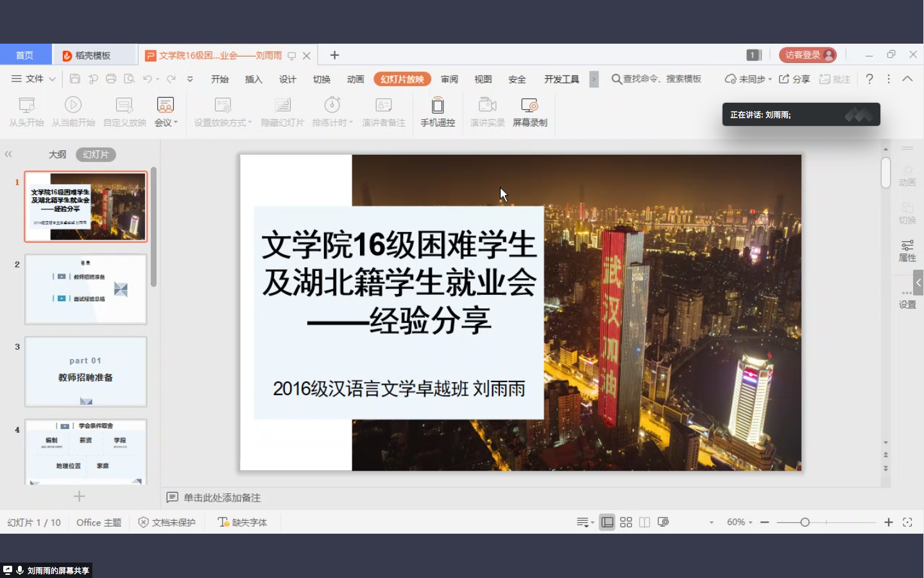924x578 pixels.
Task: Click the save icon in quick toolbar
Action: [75, 79]
